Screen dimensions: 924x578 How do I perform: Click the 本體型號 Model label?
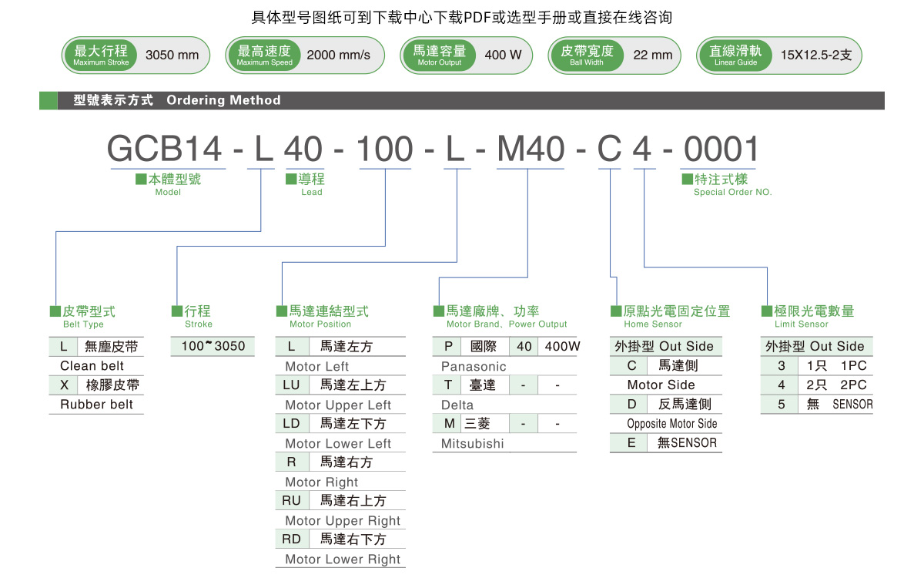[168, 184]
